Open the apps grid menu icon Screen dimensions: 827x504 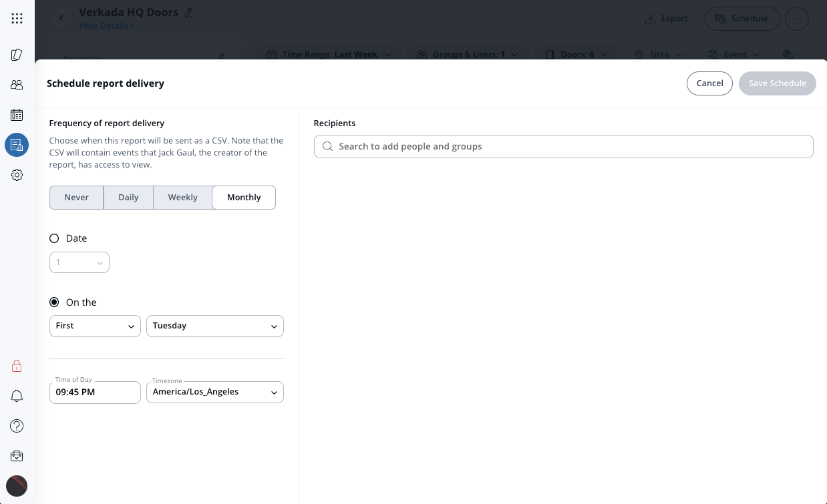[x=17, y=19]
